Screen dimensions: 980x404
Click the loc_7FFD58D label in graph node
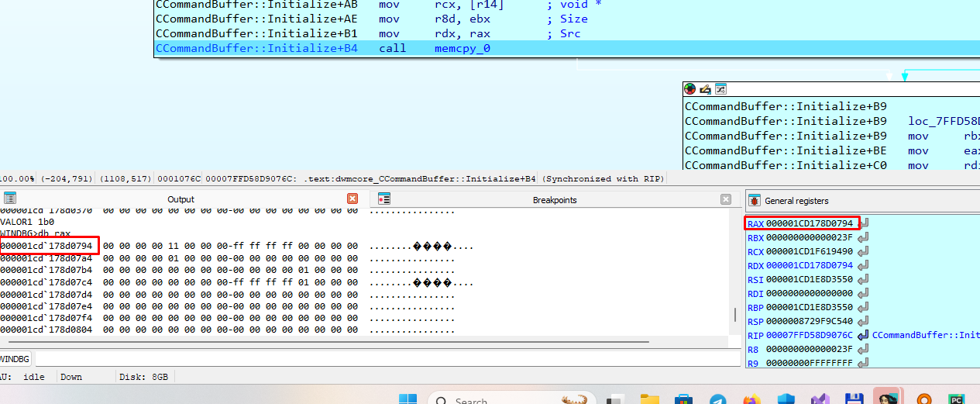tap(944, 121)
